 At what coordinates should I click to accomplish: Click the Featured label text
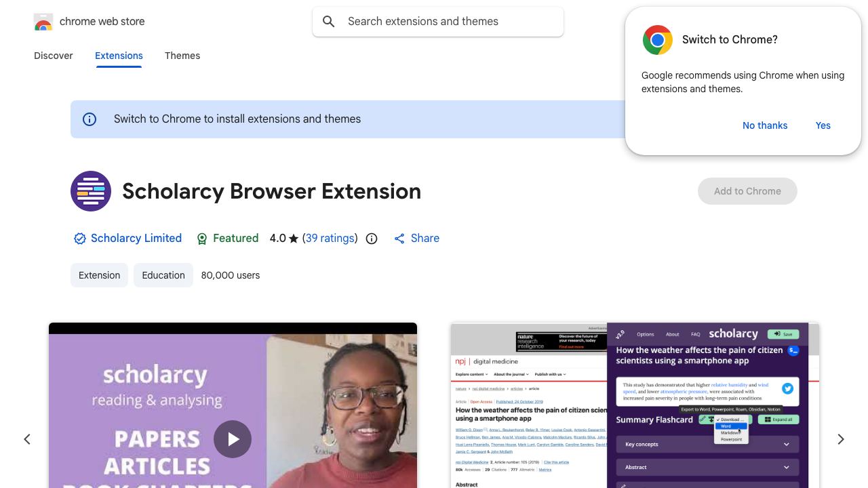(236, 239)
